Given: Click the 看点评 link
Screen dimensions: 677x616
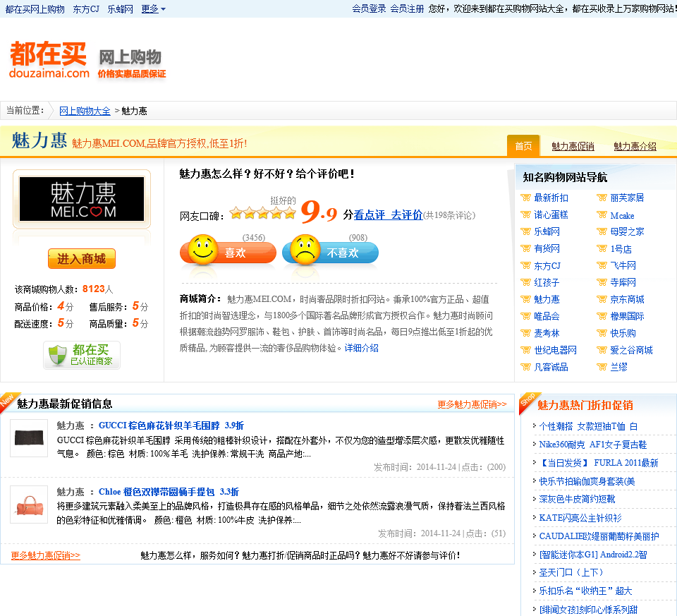Looking at the screenshot, I should point(370,215).
